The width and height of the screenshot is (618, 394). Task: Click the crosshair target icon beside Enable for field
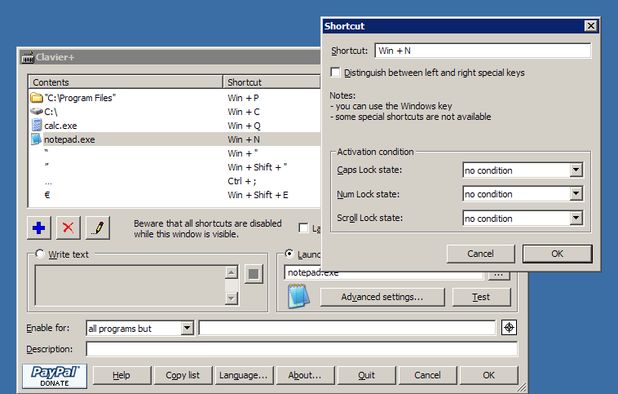(x=509, y=327)
